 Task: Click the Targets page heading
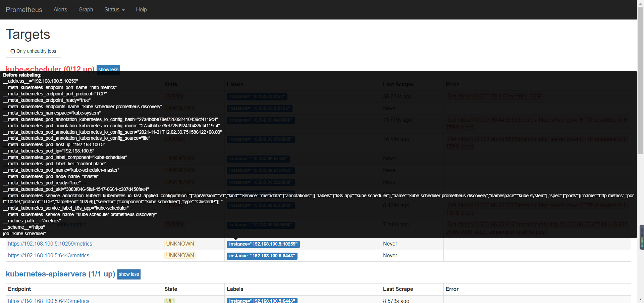28,35
